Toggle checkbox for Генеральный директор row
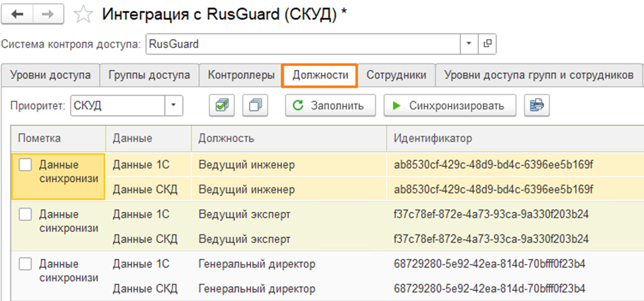Viewport: 644px width, 301px height. (26, 264)
